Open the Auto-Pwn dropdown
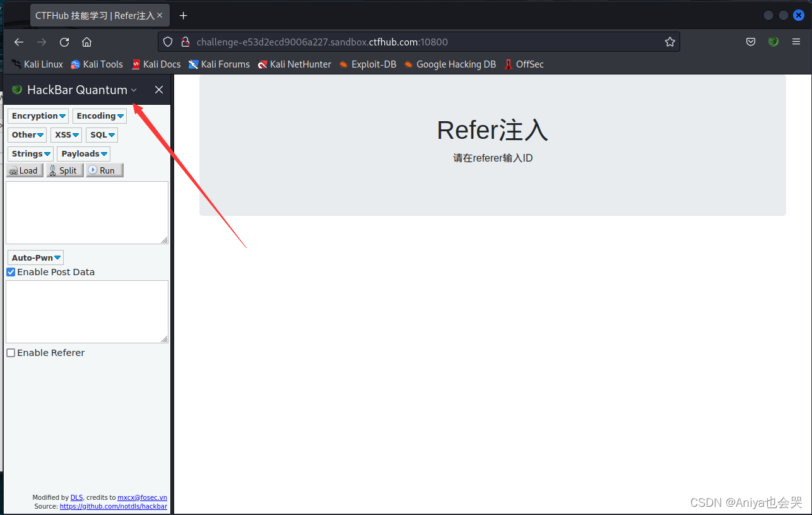This screenshot has width=812, height=515. (x=35, y=257)
